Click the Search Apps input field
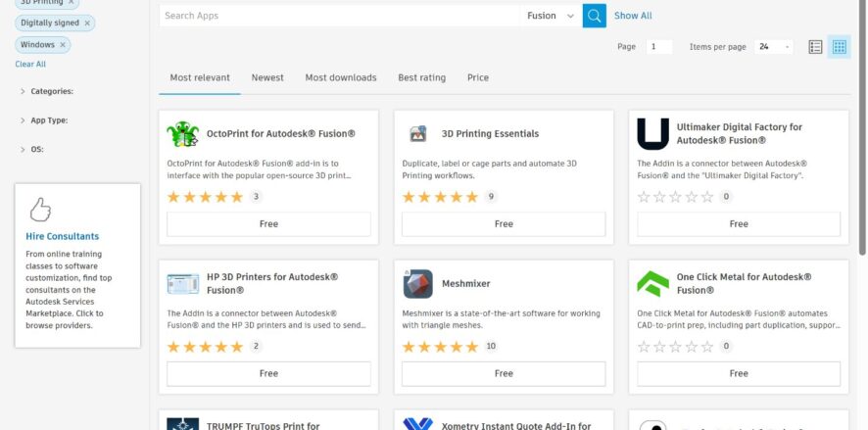868x430 pixels. [x=339, y=16]
